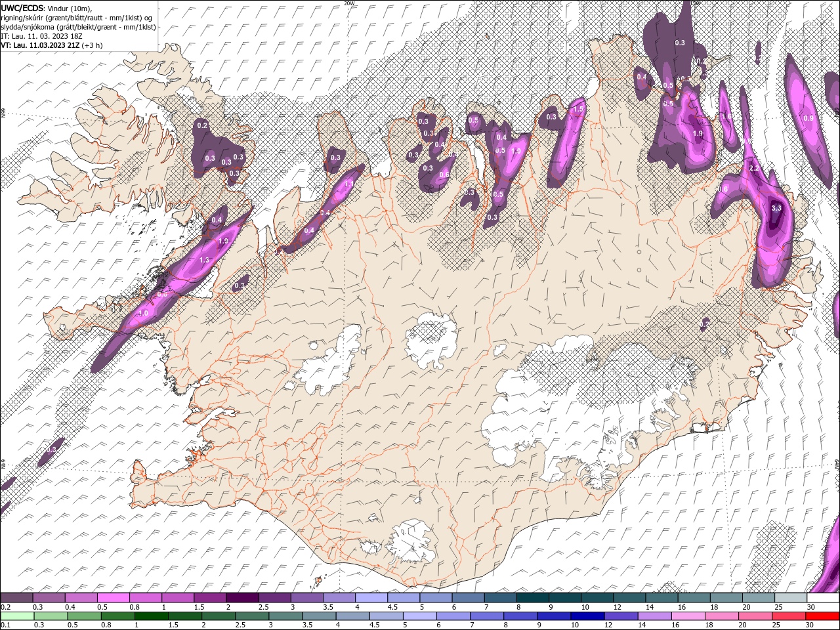Image resolution: width=840 pixels, height=630 pixels.
Task: Click the pink 0.5 swatch in snow legend
Action: click(113, 598)
